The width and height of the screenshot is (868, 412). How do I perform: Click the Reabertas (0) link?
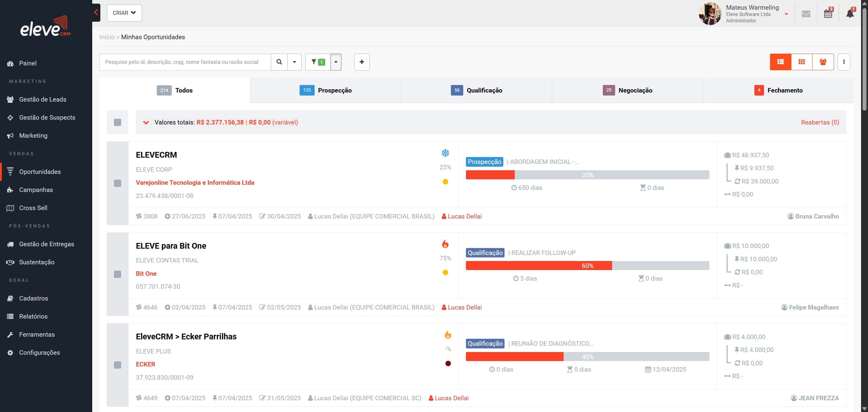pyautogui.click(x=820, y=122)
